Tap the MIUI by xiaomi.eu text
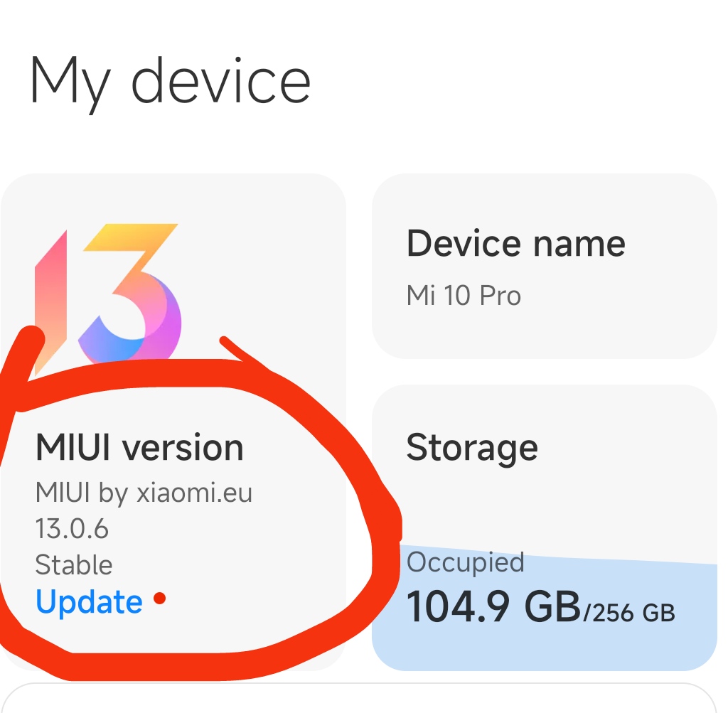The width and height of the screenshot is (728, 713). (x=144, y=493)
